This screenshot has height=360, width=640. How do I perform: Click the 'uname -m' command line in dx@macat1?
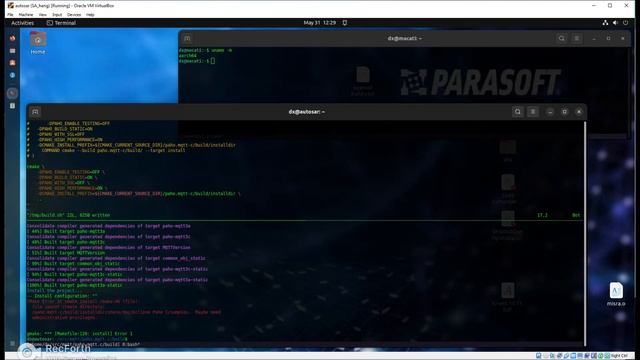pos(205,50)
